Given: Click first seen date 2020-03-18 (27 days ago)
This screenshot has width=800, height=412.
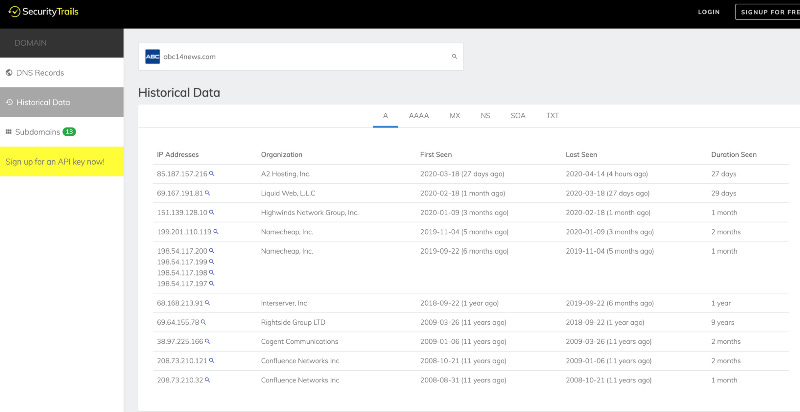Looking at the screenshot, I should pyautogui.click(x=462, y=174).
